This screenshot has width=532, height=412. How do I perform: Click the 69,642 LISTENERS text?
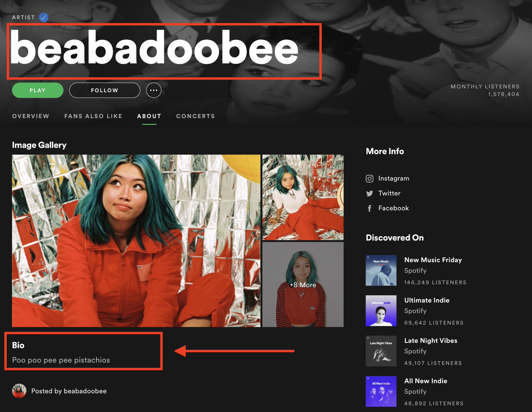[x=434, y=323]
